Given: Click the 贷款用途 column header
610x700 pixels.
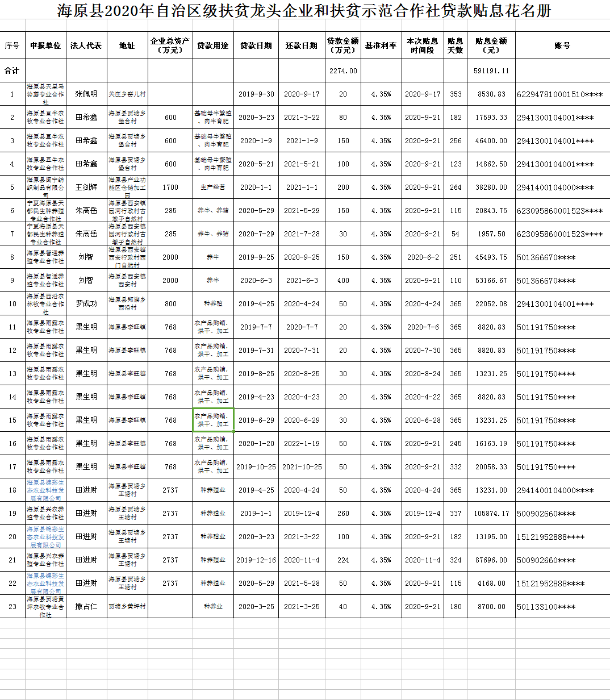Looking at the screenshot, I should [x=213, y=45].
